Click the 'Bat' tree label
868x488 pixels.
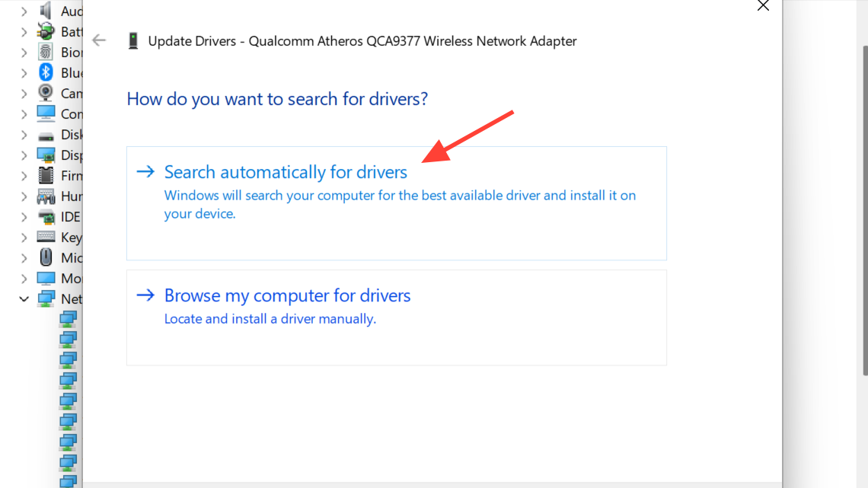pyautogui.click(x=72, y=32)
